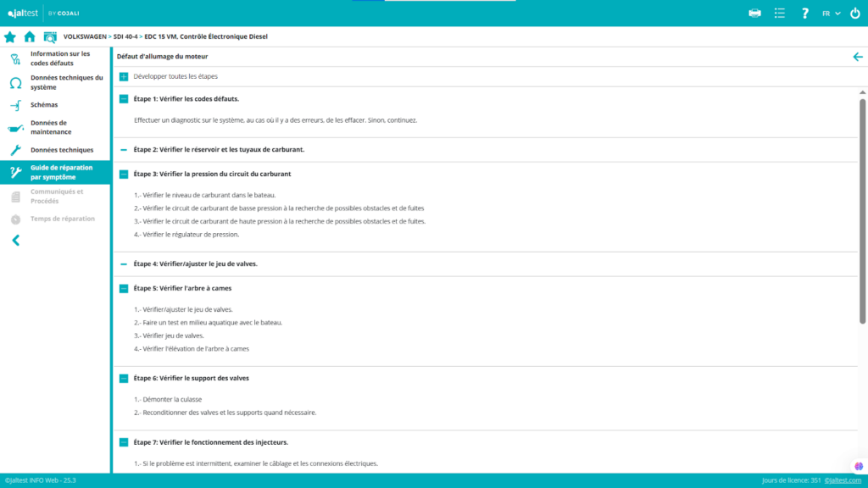Collapse Étape 5 Vérifier l'arbre à cames
Screen dimensions: 868x488
(124, 288)
